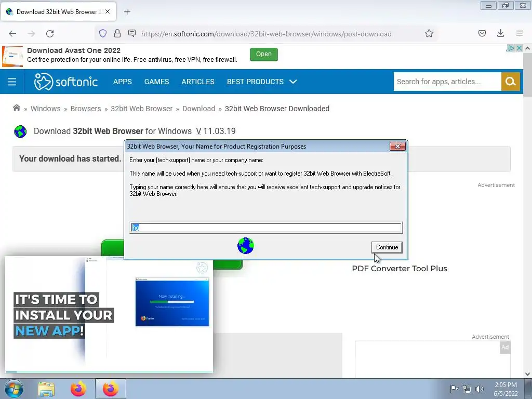Click the Firefox back arrow
This screenshot has height=399, width=532.
point(12,34)
